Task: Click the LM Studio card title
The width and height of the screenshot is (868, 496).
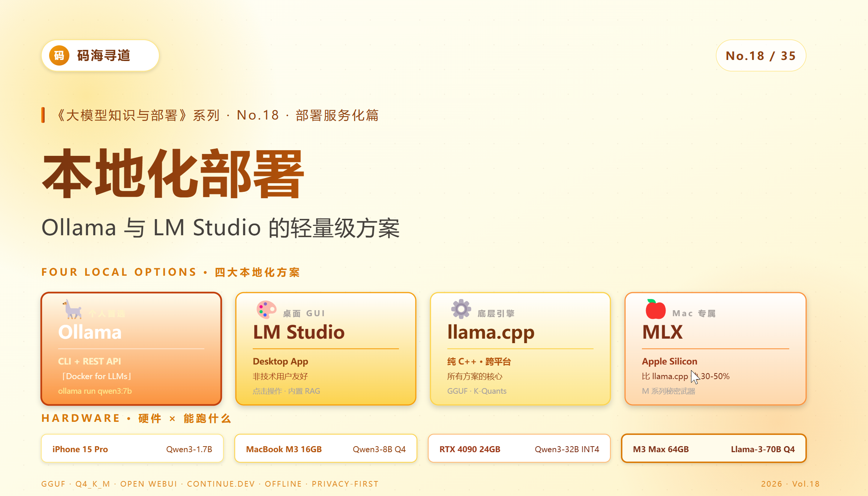Action: [x=299, y=332]
